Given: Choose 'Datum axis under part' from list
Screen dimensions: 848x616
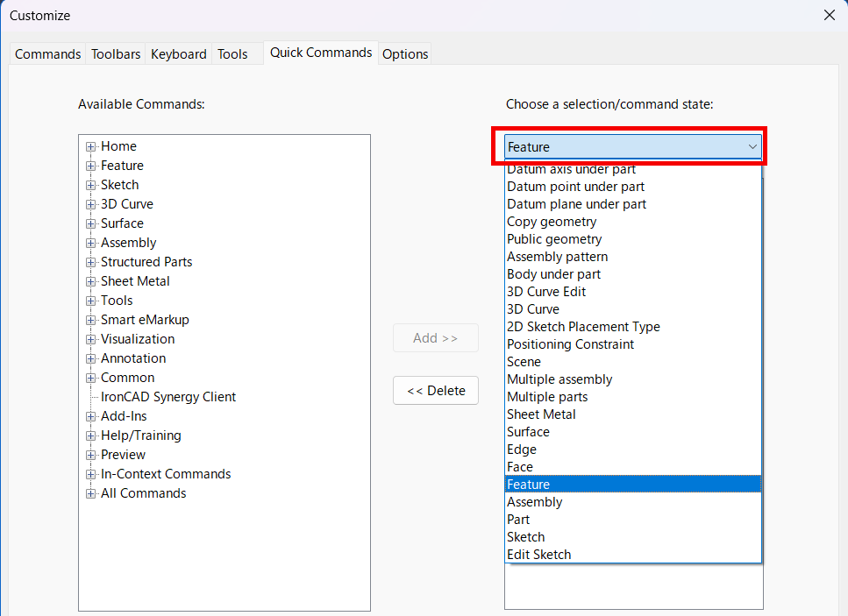Looking at the screenshot, I should (x=633, y=169).
